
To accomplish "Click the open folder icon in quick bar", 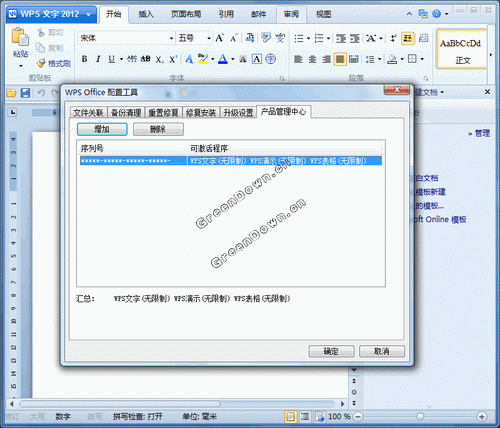I will 11,93.
